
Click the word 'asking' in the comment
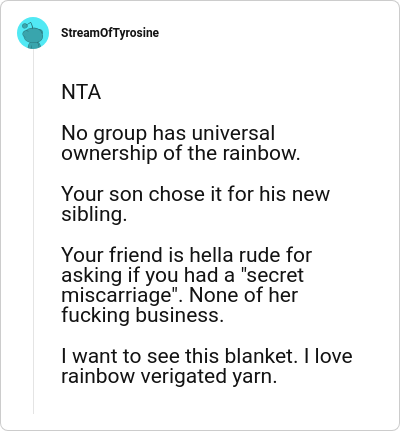(x=92, y=276)
